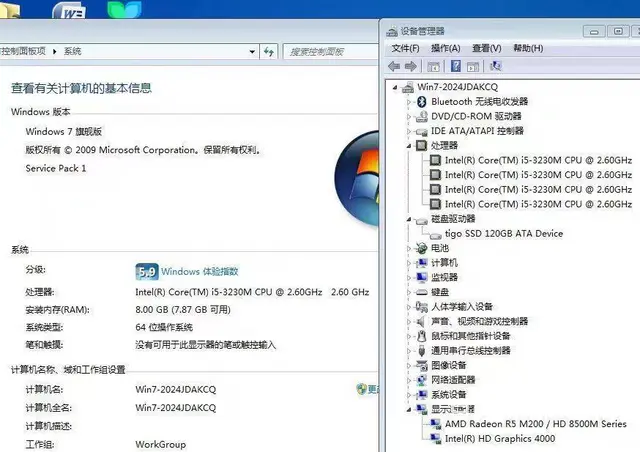Image resolution: width=640 pixels, height=452 pixels.
Task: Click the Service Pack 1 text
Action: (56, 168)
